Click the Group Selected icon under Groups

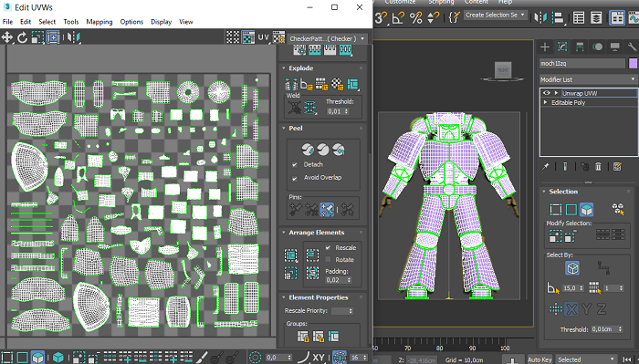[302, 337]
